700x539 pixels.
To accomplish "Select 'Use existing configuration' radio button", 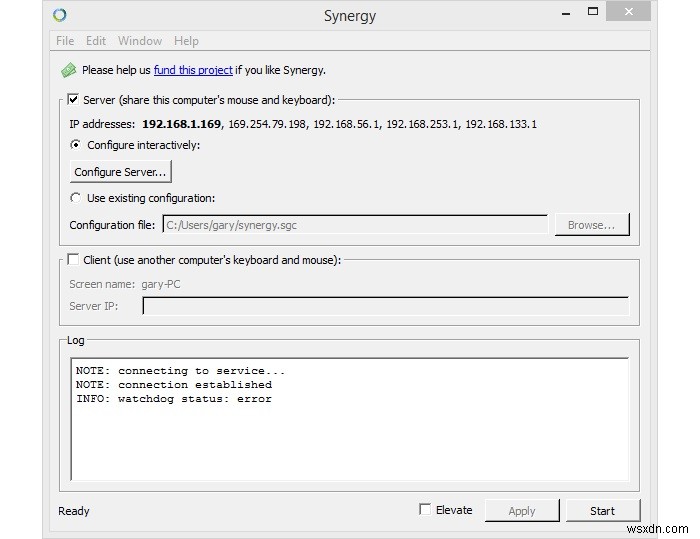I will click(x=75, y=197).
